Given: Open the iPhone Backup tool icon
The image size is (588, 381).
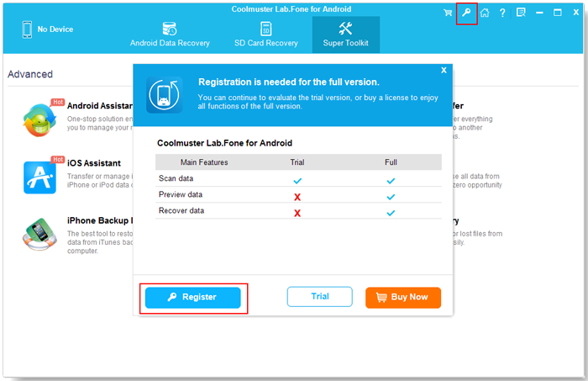Looking at the screenshot, I should pos(39,234).
